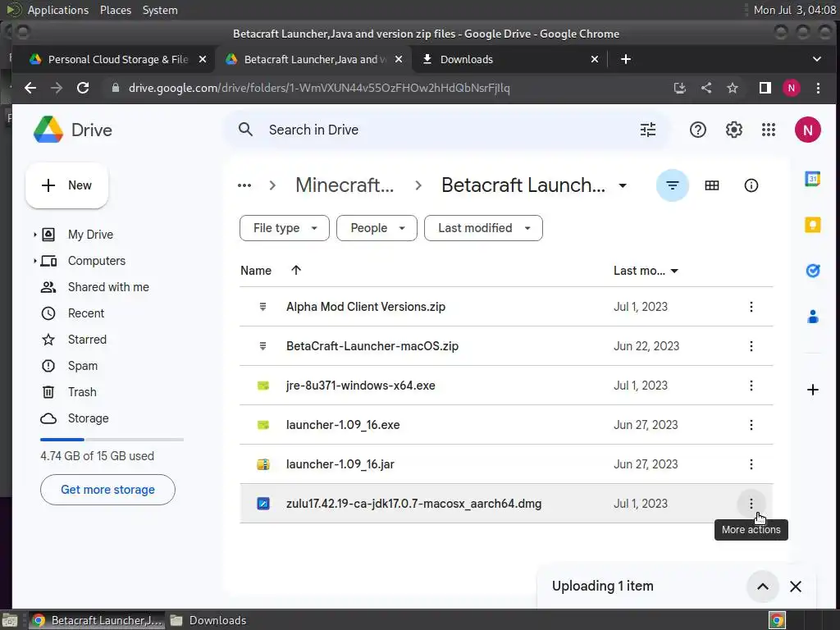Click Get more storage button
The width and height of the screenshot is (840, 630).
(107, 490)
